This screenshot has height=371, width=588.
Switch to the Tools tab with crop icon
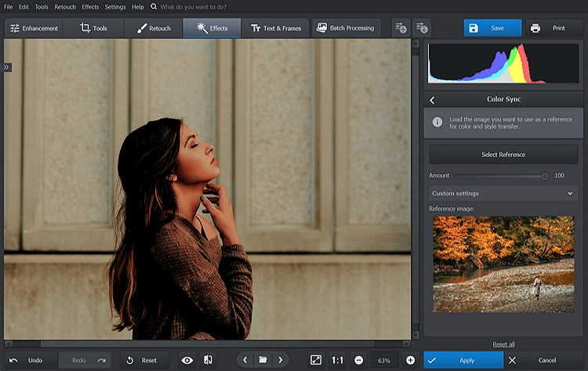[93, 28]
